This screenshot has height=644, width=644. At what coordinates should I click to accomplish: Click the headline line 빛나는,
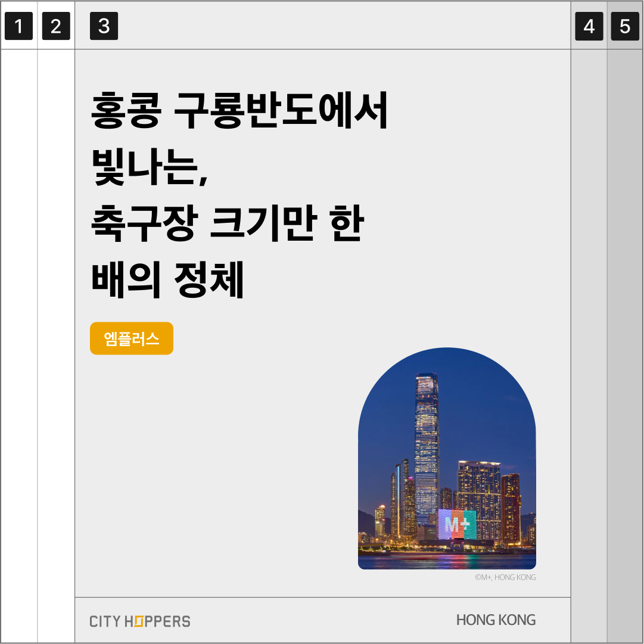pyautogui.click(x=150, y=167)
